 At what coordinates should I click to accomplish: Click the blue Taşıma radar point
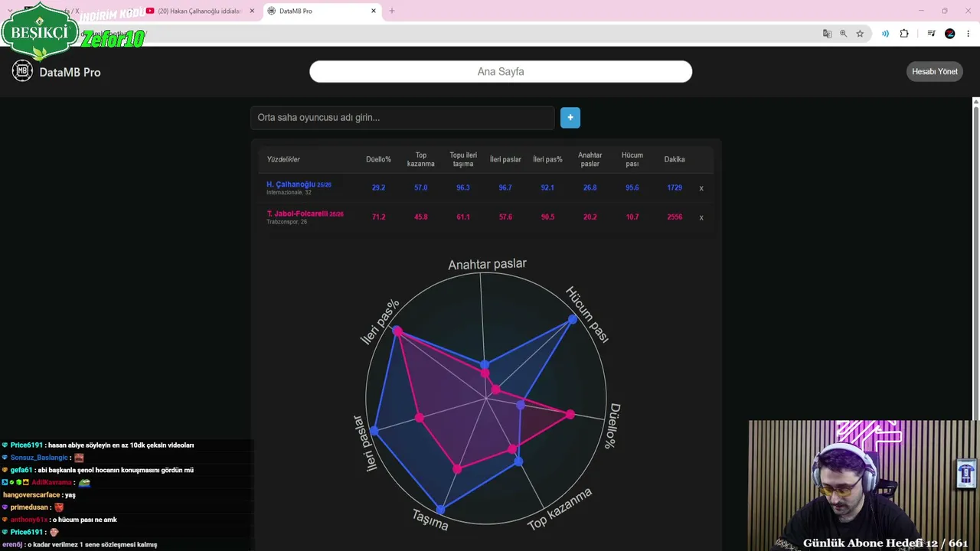[440, 508]
